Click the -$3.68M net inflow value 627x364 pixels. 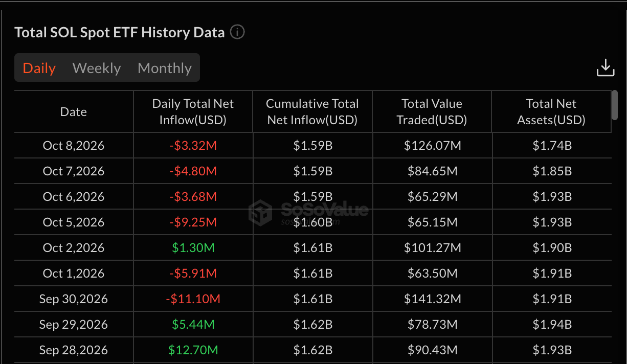point(193,197)
